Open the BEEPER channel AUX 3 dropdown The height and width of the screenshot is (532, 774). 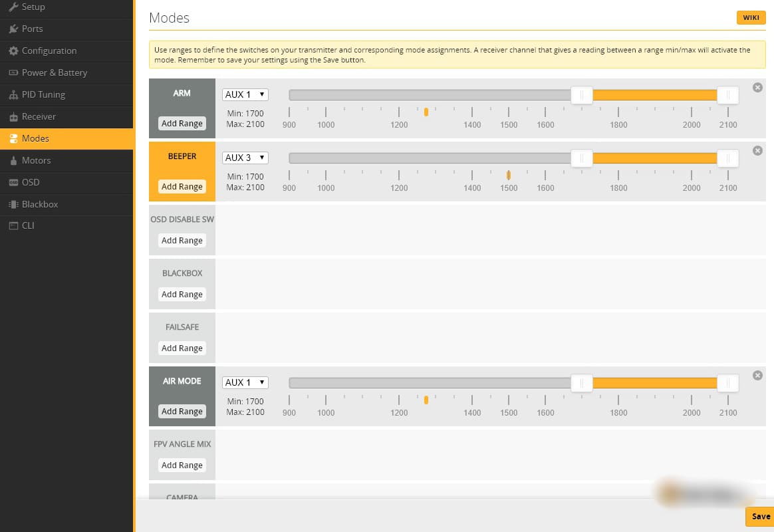click(245, 158)
